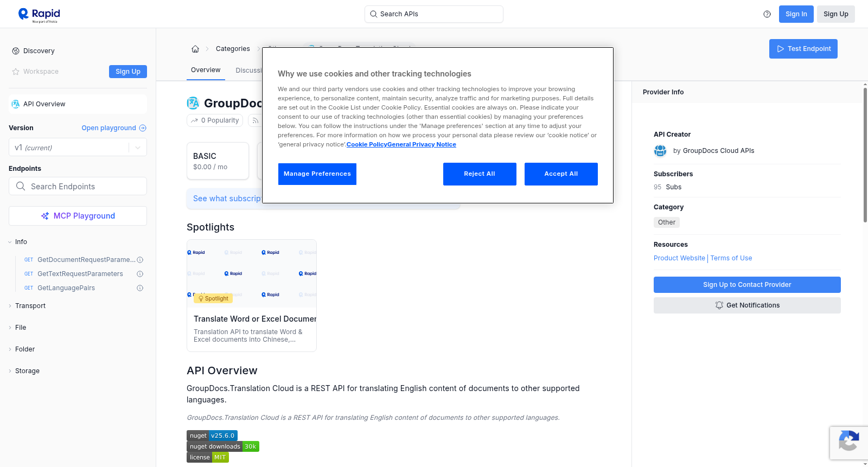Image resolution: width=868 pixels, height=467 pixels.
Task: Open the Product Website link
Action: click(x=679, y=258)
